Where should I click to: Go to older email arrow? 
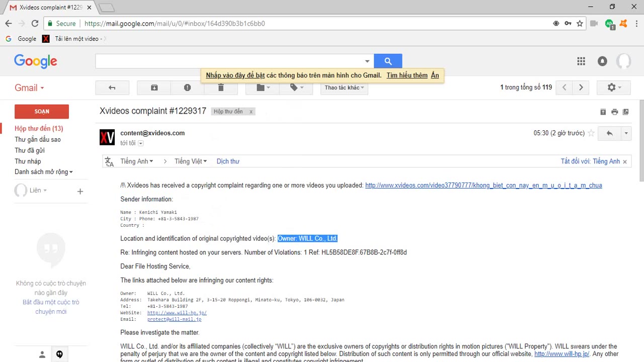click(x=581, y=87)
